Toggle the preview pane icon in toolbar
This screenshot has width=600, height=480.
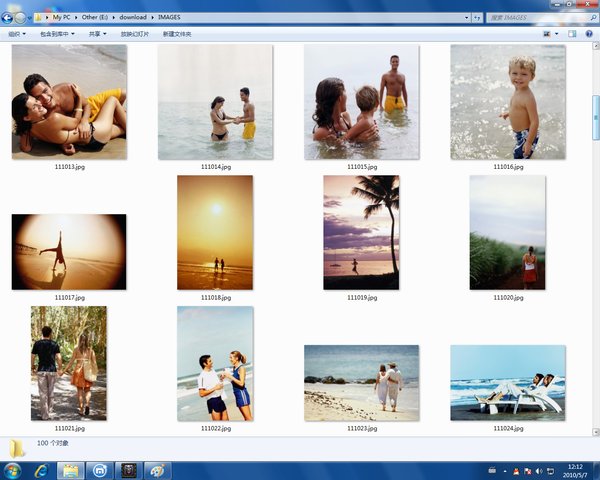[x=572, y=34]
